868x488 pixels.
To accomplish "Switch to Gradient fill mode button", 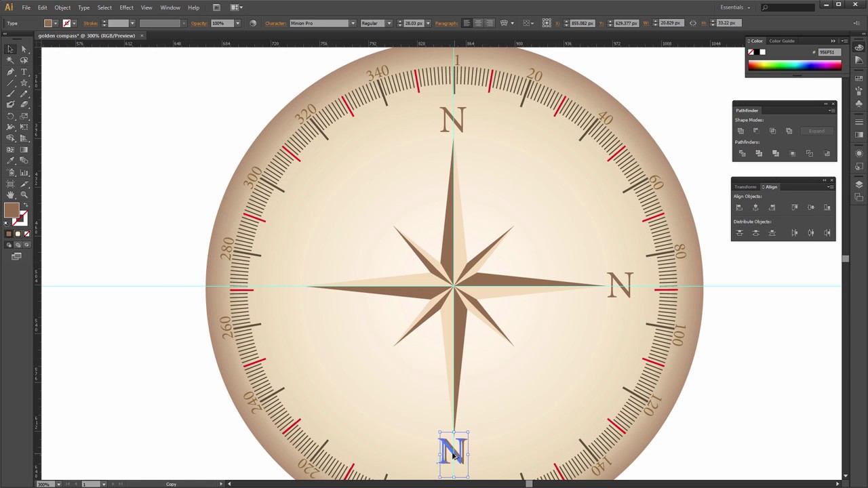I will [18, 234].
